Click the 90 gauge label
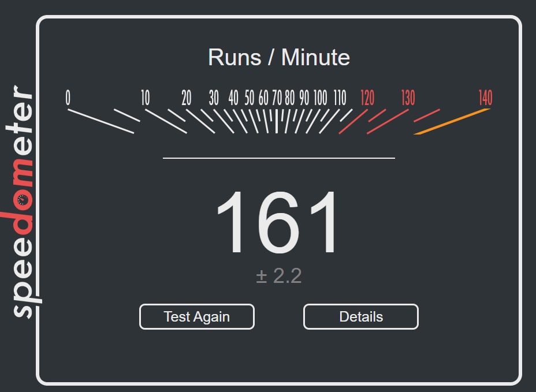Image resolution: width=536 pixels, height=392 pixels. [x=304, y=98]
